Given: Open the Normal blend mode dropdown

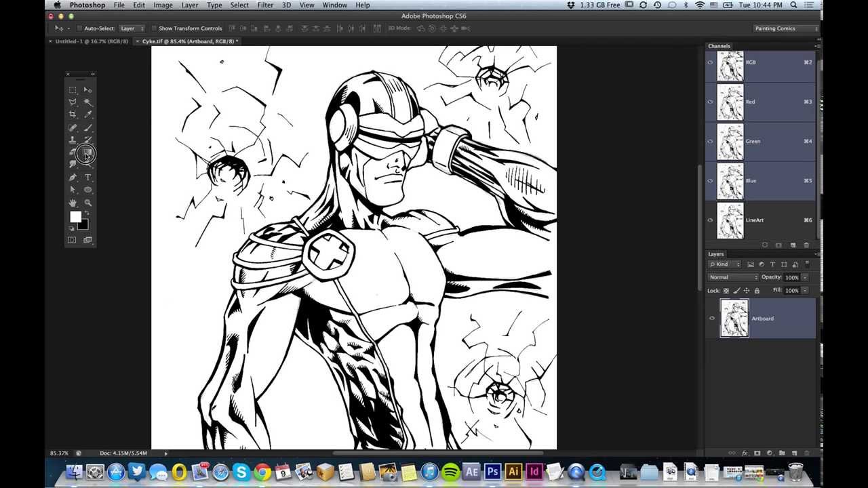Looking at the screenshot, I should (x=733, y=277).
